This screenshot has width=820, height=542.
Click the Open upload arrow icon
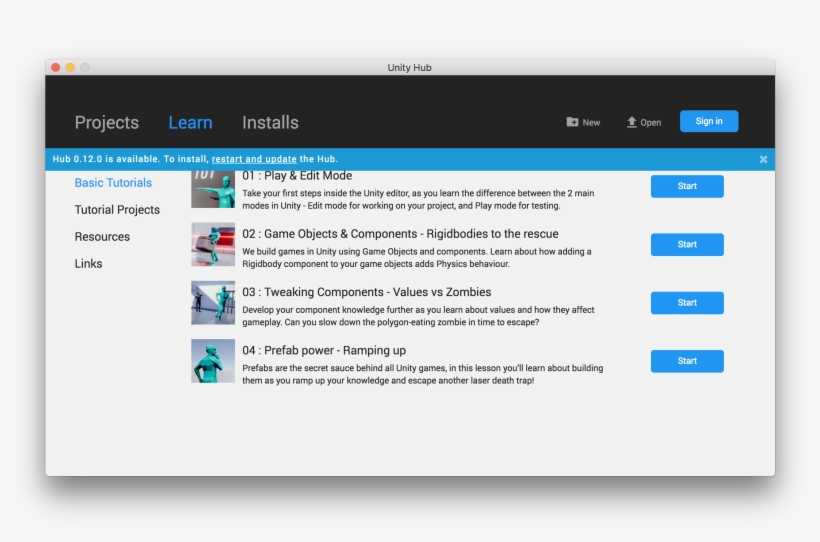[632, 122]
